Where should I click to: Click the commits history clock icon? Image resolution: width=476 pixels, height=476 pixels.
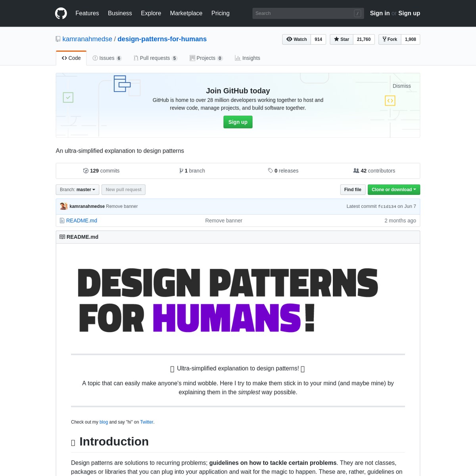(86, 171)
